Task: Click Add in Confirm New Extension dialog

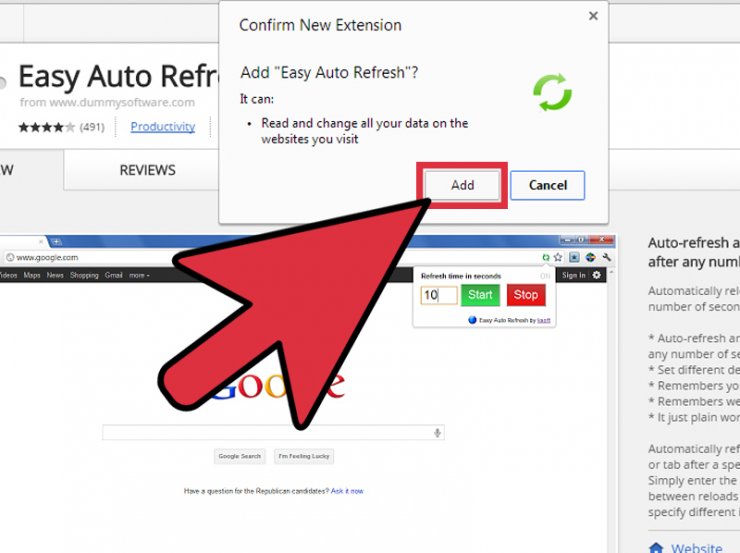Action: pos(462,185)
